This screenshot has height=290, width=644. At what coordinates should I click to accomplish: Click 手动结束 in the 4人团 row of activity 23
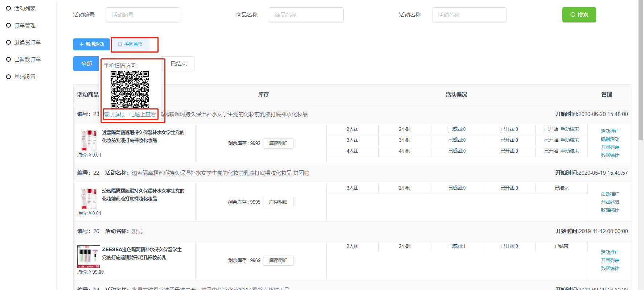click(x=570, y=151)
